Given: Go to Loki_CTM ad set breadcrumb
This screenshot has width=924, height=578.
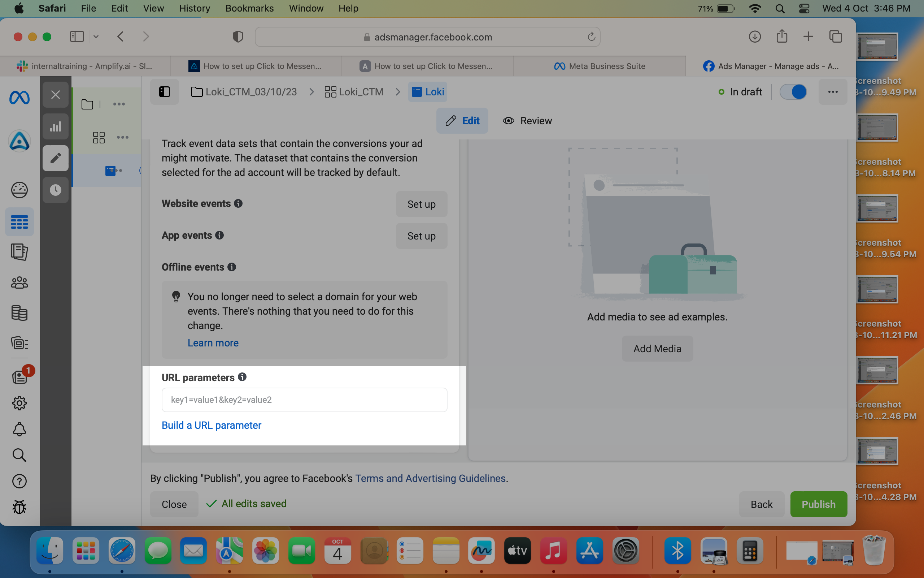Looking at the screenshot, I should click(x=354, y=92).
